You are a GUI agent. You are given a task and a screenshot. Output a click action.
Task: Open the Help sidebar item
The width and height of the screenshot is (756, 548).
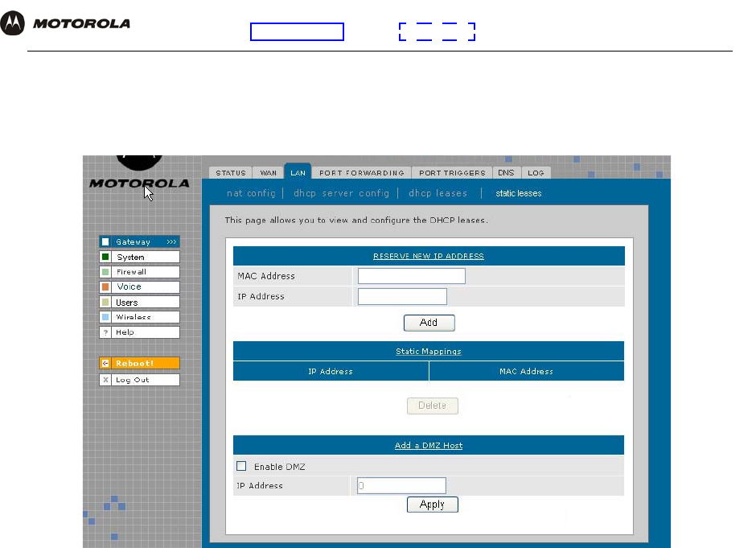[x=139, y=332]
